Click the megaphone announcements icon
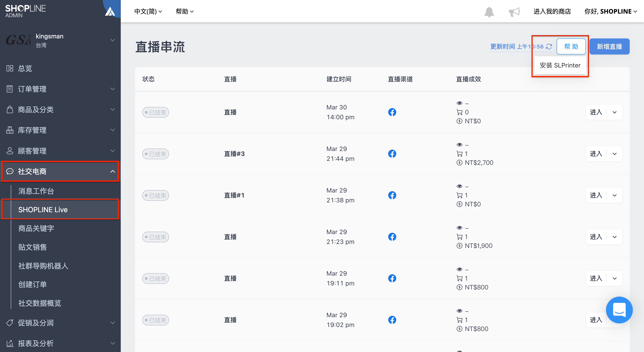 [x=514, y=12]
